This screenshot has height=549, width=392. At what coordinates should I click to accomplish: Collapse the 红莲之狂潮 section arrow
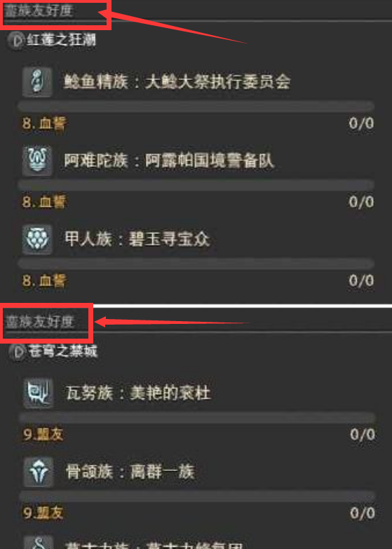(15, 40)
